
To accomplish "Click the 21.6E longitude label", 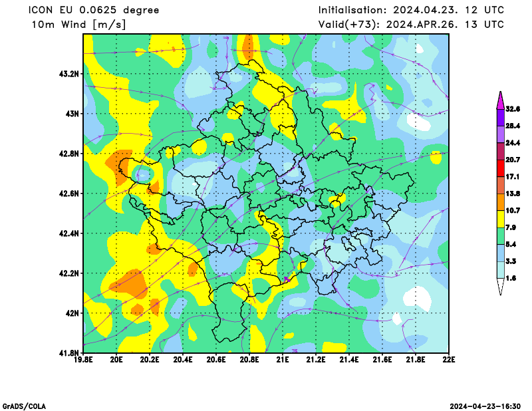I will [382, 360].
